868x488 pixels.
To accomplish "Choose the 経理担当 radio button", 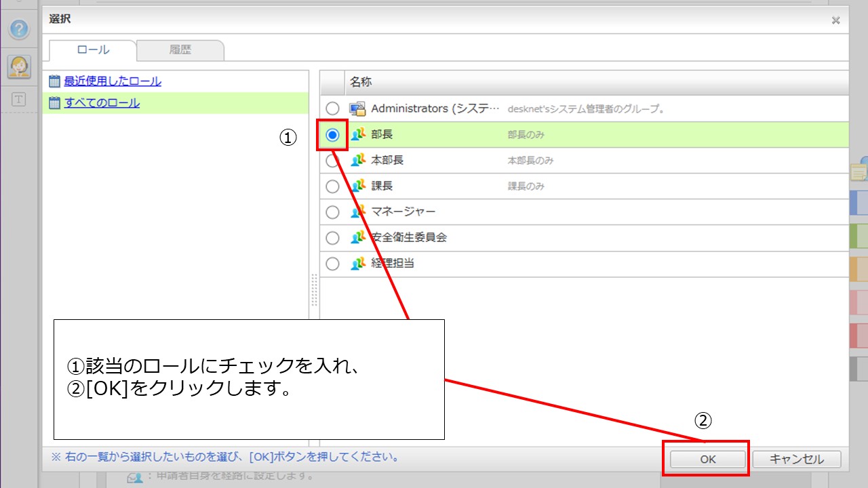I will [x=332, y=264].
